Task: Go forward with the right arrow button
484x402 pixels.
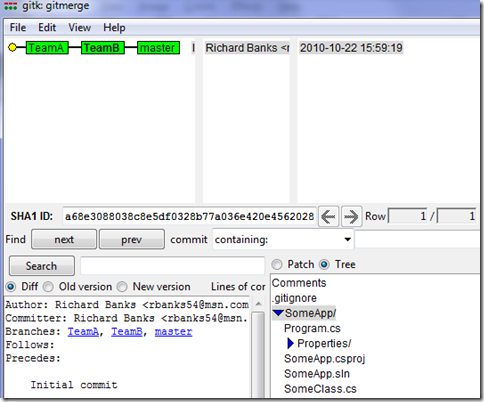Action: (351, 217)
